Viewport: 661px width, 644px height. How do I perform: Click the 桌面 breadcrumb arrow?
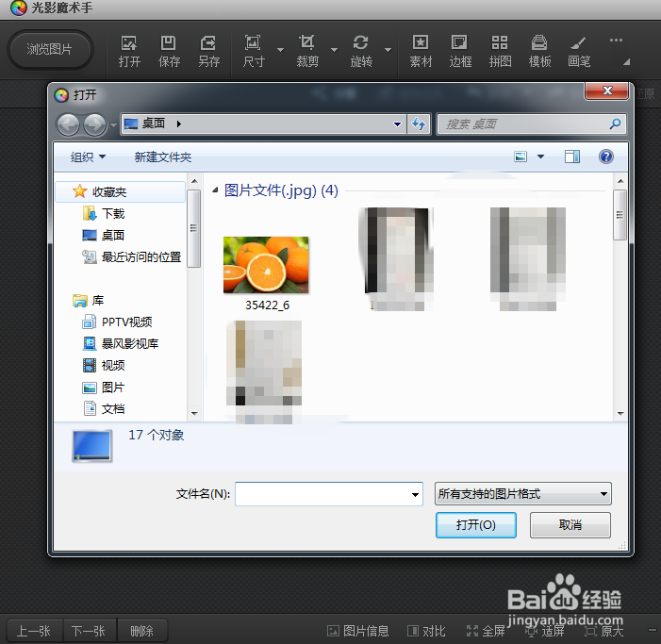tap(179, 124)
